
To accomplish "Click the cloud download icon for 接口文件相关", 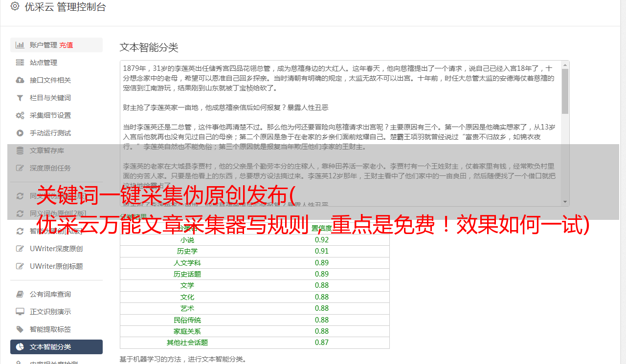I will tap(20, 80).
